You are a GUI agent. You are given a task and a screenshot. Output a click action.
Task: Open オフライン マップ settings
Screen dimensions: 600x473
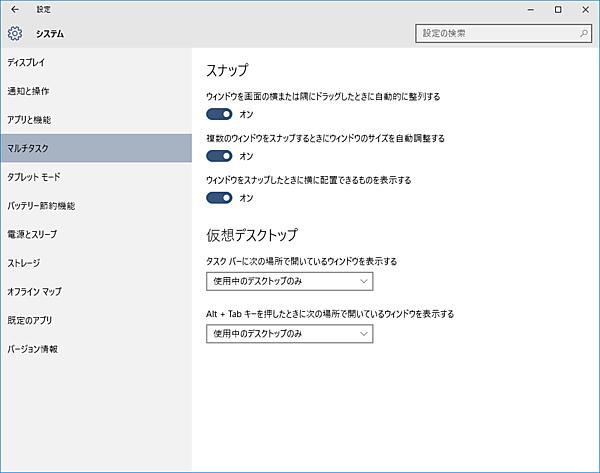(x=96, y=292)
